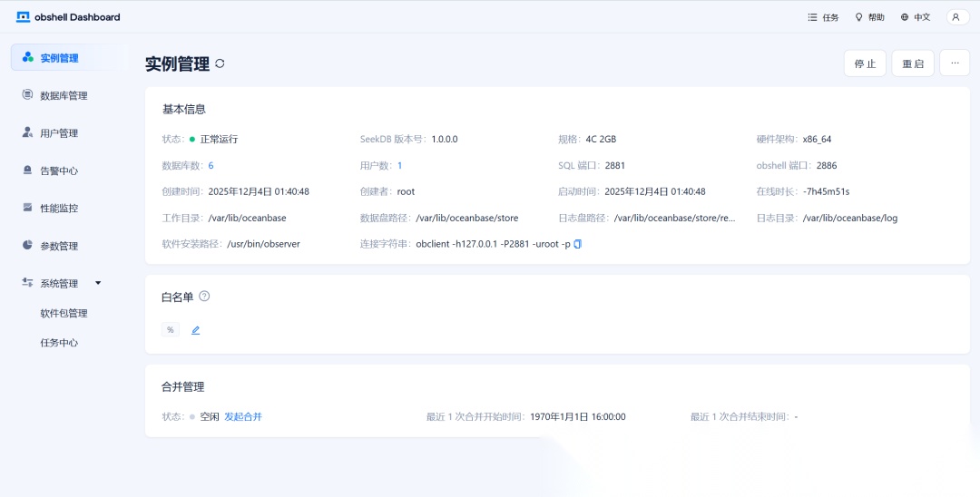Click the 系统管理 sliders icon in sidebar

(27, 282)
